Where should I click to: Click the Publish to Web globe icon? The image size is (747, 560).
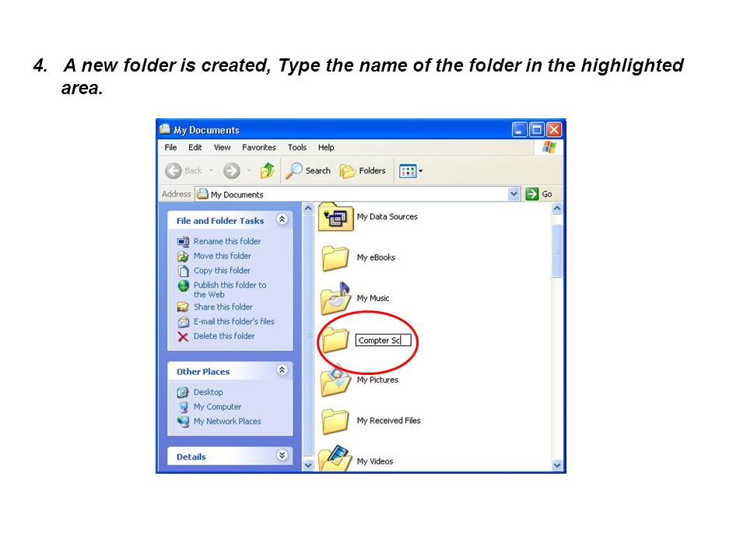tap(184, 285)
